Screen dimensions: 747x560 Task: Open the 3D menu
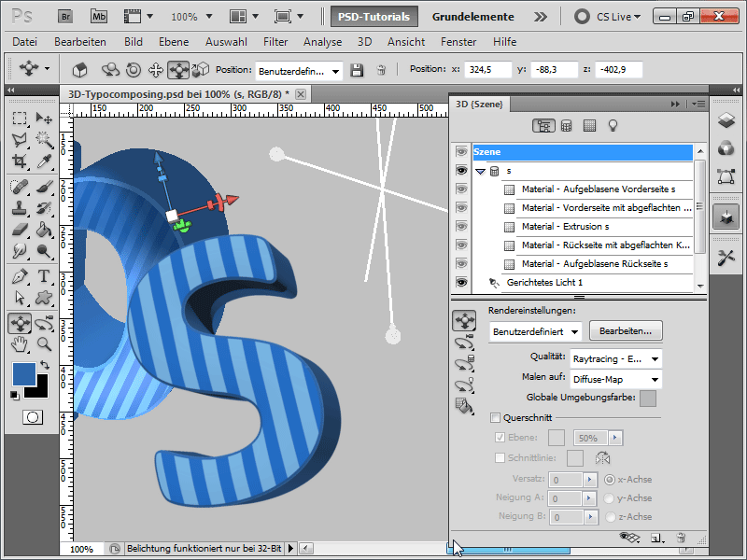coord(364,42)
